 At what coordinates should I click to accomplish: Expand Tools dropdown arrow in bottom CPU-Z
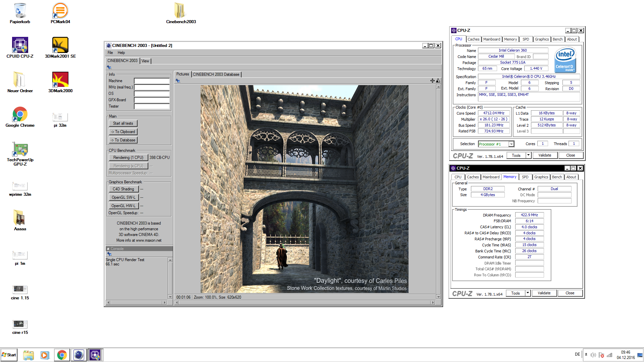(x=528, y=293)
